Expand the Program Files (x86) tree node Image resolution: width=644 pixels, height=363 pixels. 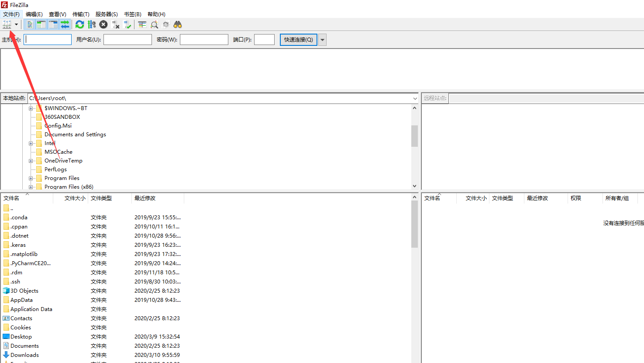click(31, 187)
